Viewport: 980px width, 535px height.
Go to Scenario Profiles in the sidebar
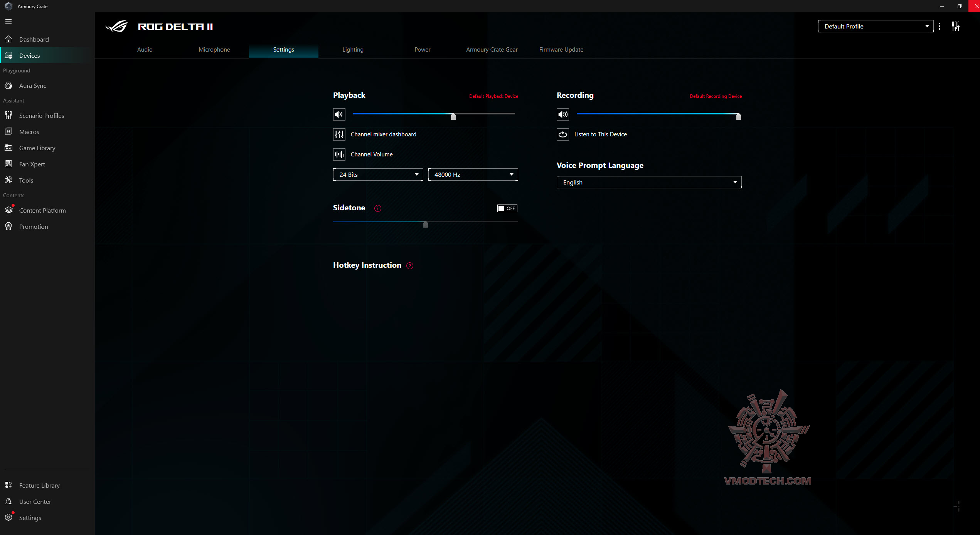pyautogui.click(x=41, y=116)
